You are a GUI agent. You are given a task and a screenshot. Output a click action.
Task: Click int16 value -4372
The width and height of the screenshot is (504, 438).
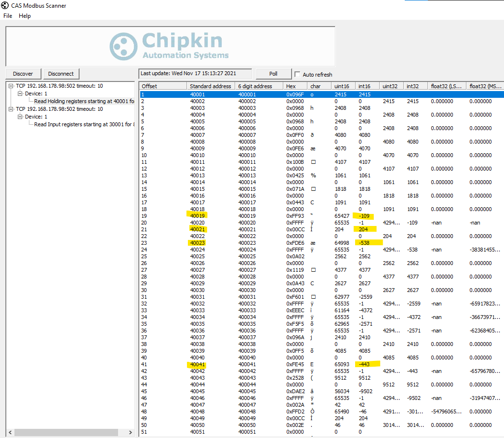tap(365, 310)
